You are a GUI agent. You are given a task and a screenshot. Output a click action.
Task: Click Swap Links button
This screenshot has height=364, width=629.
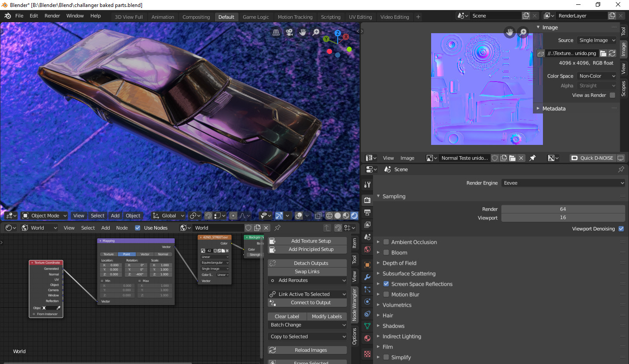(x=308, y=272)
